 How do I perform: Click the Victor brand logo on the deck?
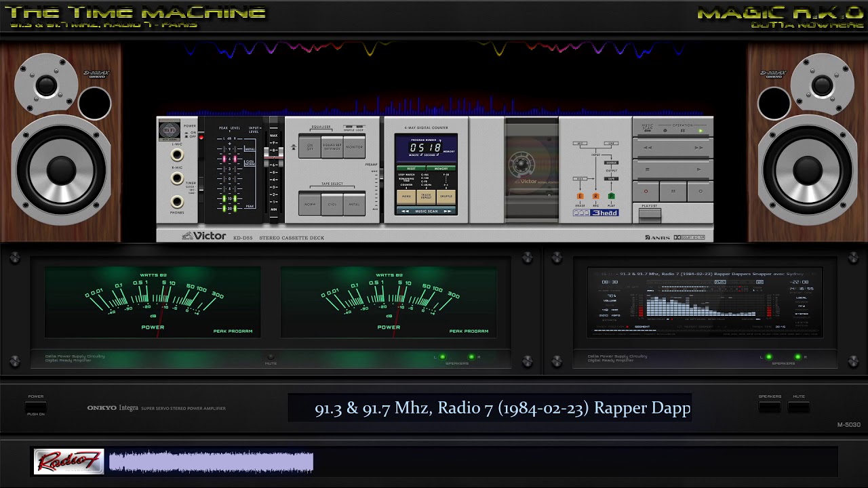(x=203, y=236)
